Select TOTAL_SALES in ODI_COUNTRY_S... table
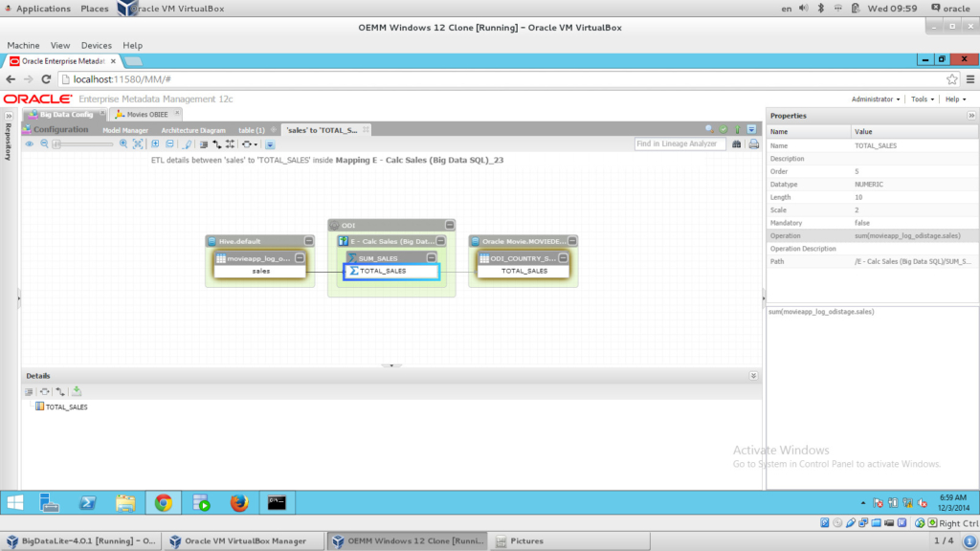The image size is (980, 551). point(523,271)
